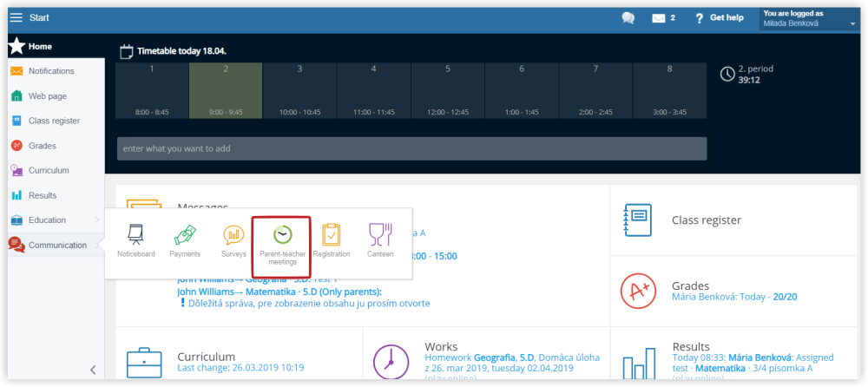Open the mail envelope with 2 messages
This screenshot has height=387, width=868.
658,18
